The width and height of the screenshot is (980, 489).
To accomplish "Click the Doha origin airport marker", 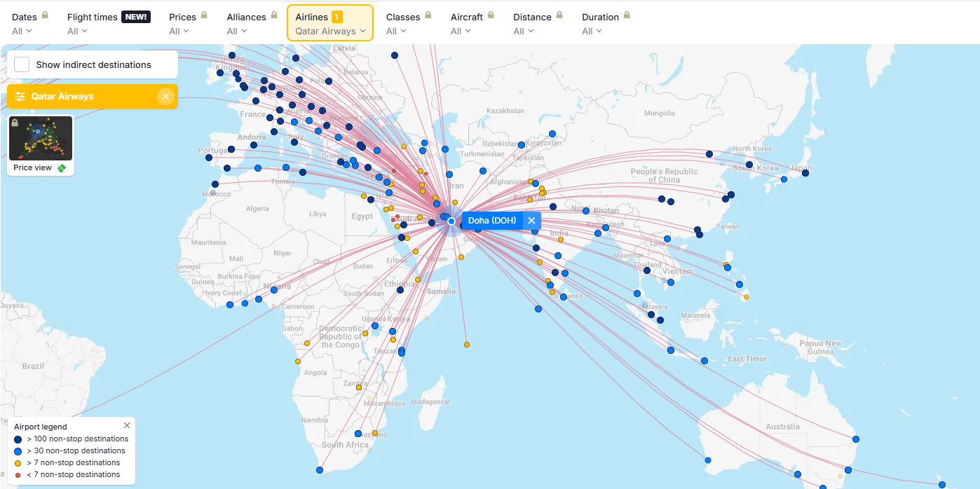I will [x=451, y=221].
